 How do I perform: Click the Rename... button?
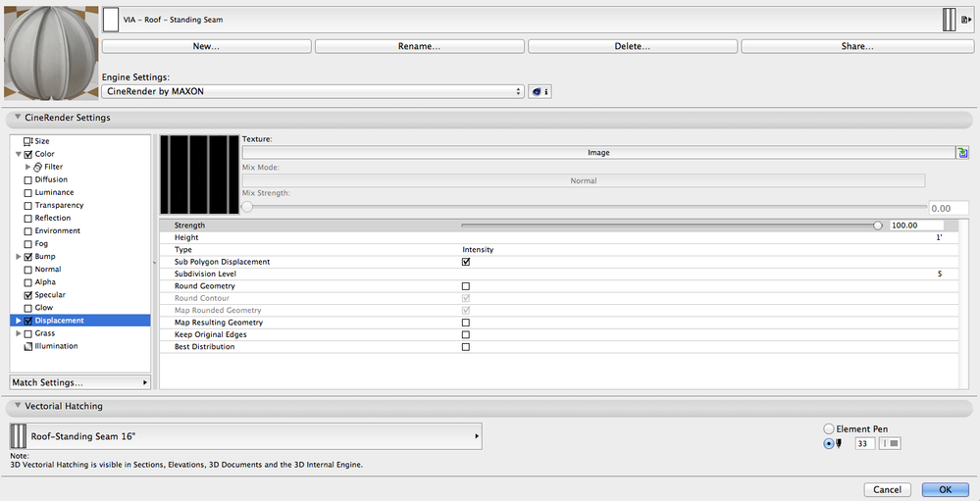click(x=420, y=46)
